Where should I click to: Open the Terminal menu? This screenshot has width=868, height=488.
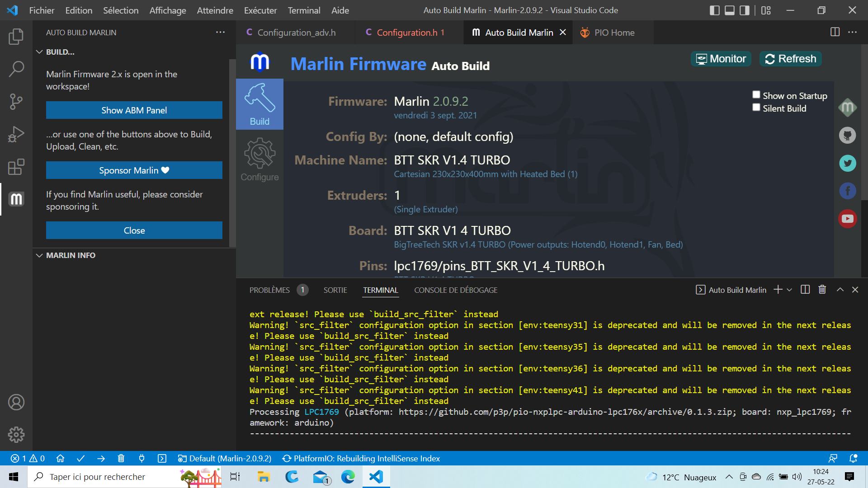click(304, 10)
